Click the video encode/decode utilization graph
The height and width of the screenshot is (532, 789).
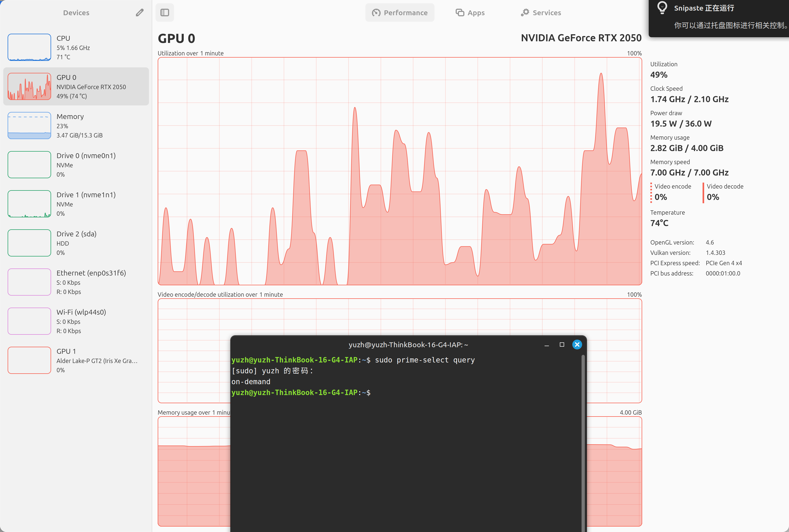click(x=400, y=317)
